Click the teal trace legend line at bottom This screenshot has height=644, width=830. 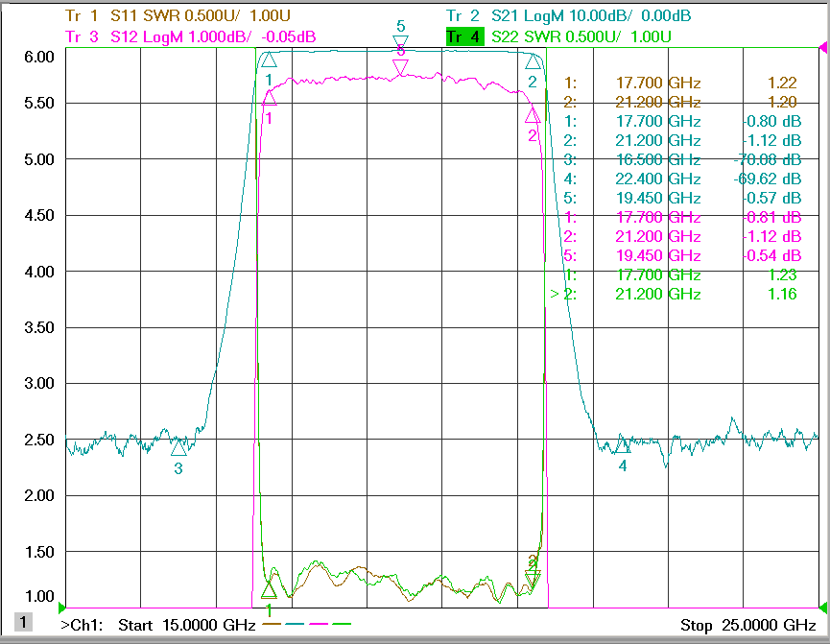pos(295,624)
